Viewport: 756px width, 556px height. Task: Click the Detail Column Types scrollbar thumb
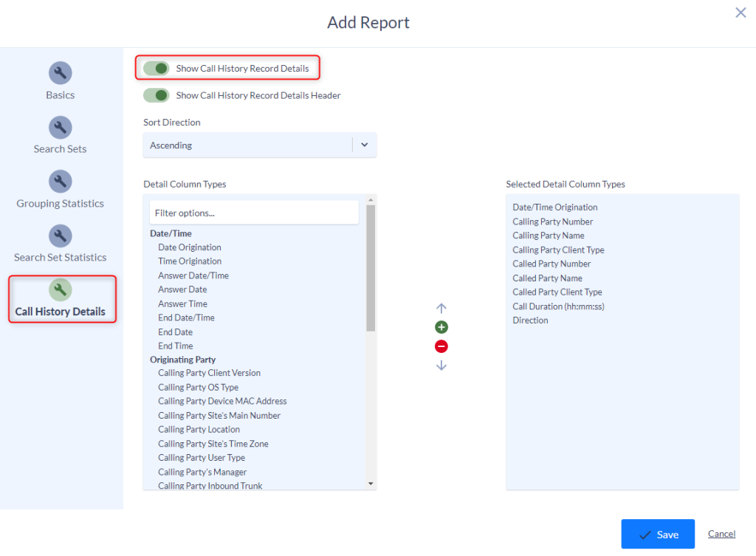click(371, 268)
